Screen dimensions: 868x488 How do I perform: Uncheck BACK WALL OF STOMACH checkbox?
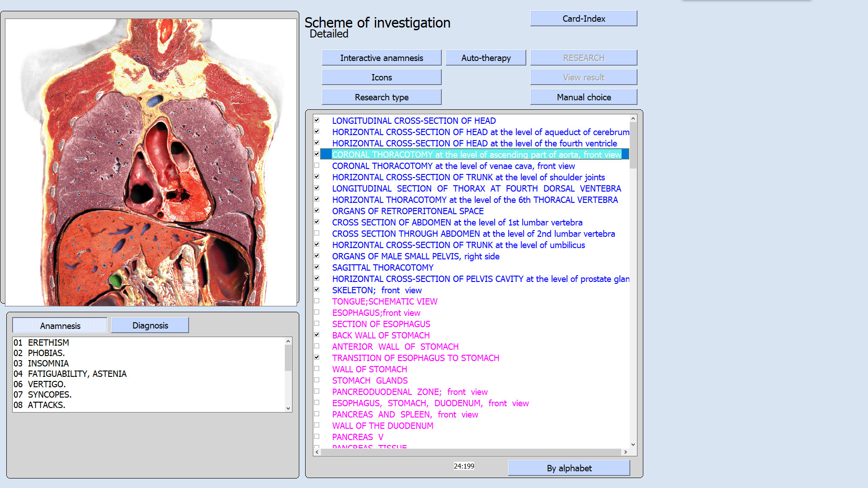click(317, 335)
